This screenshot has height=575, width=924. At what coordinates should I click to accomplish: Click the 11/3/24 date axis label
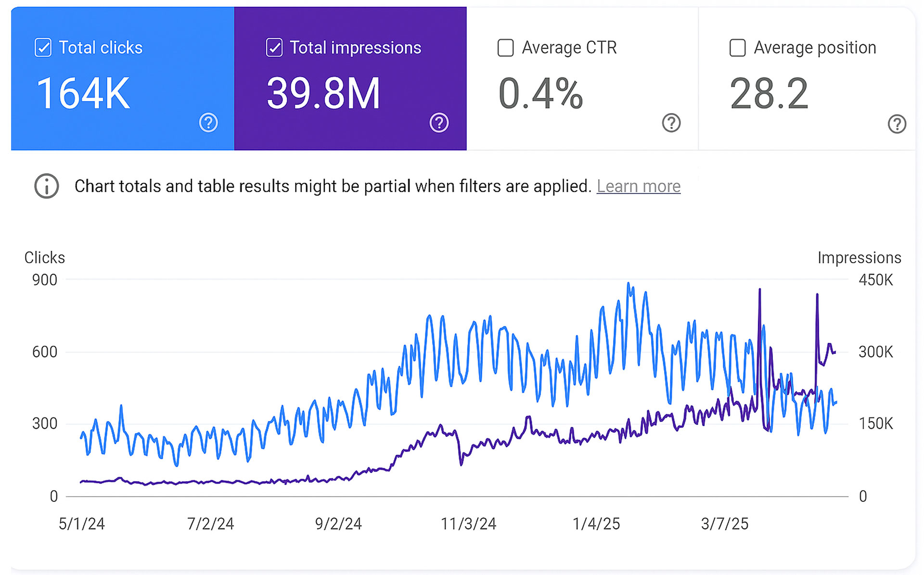(x=469, y=524)
